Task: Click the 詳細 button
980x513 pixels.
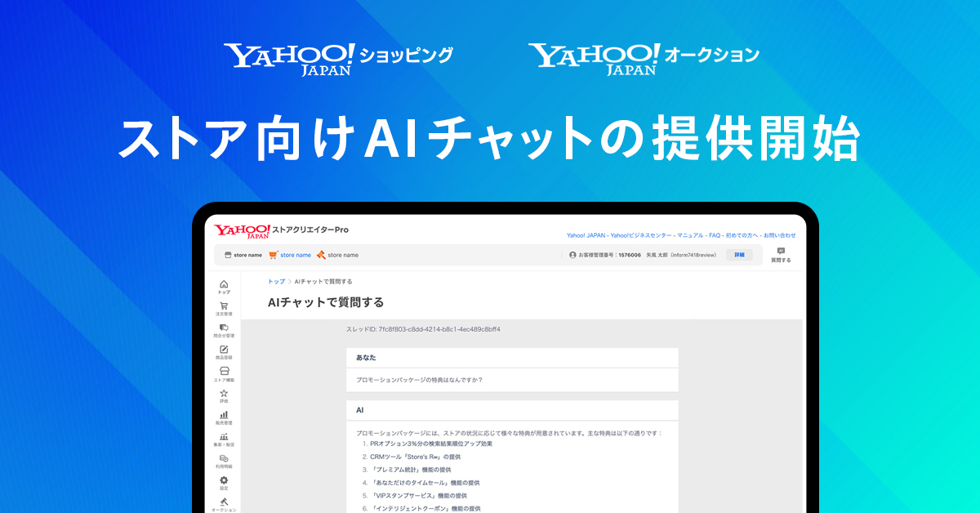Action: [x=739, y=255]
